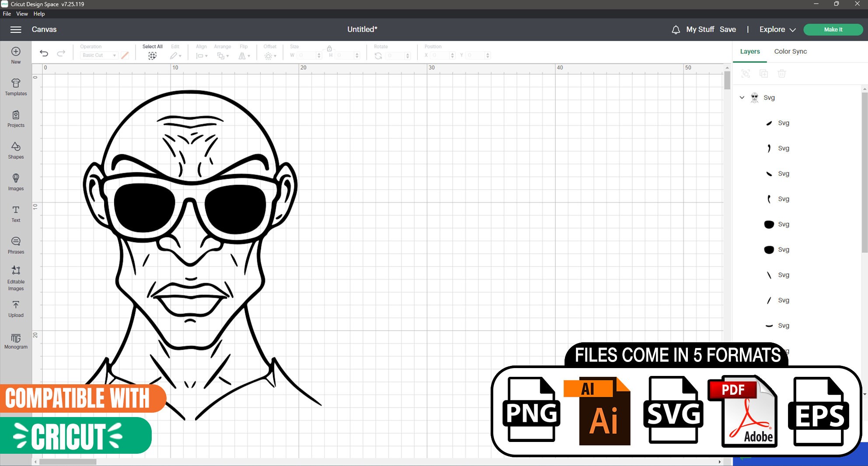Open the Explore dropdown
The width and height of the screenshot is (868, 466).
point(777,29)
